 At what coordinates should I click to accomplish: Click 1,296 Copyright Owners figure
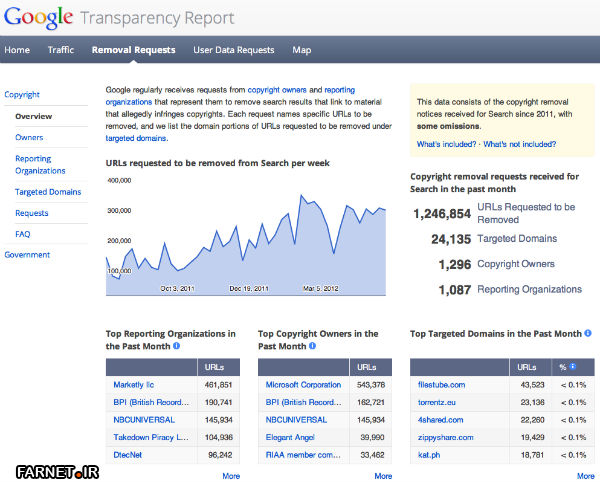click(455, 264)
